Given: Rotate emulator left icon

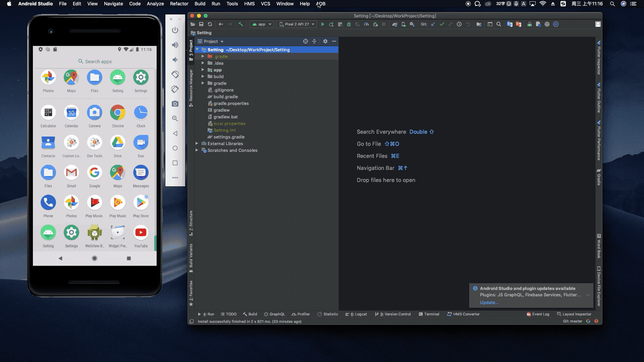Looking at the screenshot, I should coord(175,74).
